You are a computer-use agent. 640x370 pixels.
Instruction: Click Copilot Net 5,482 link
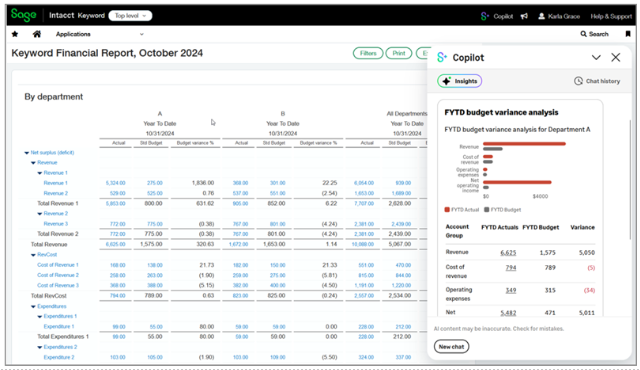point(508,313)
